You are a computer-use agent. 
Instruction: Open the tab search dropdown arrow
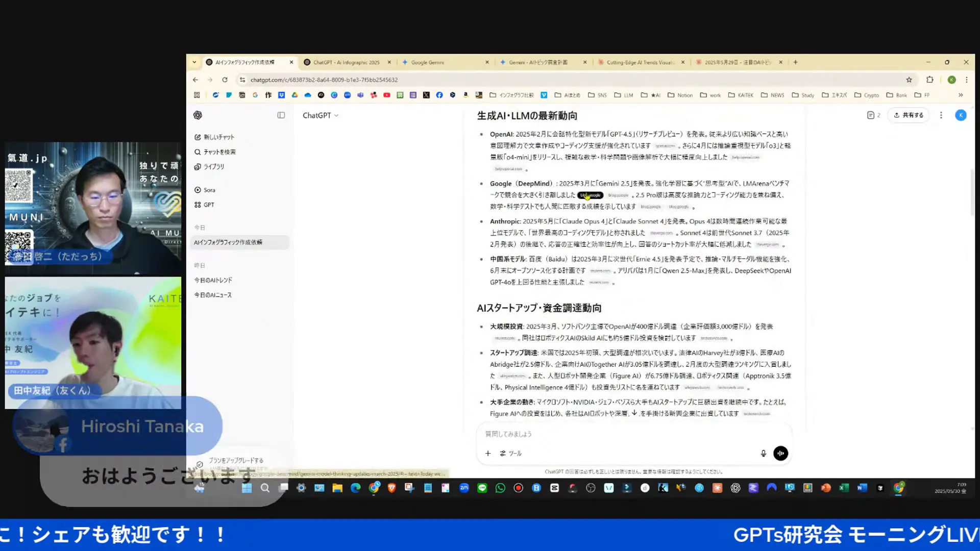[x=194, y=62]
